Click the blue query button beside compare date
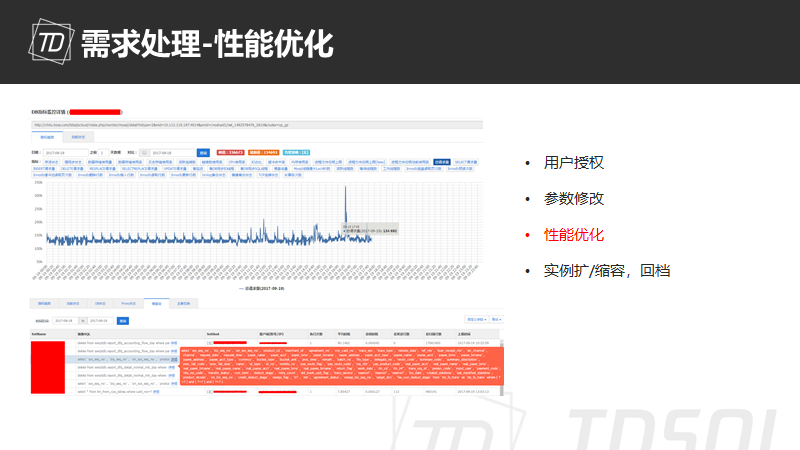This screenshot has height=450, width=800. [x=203, y=153]
